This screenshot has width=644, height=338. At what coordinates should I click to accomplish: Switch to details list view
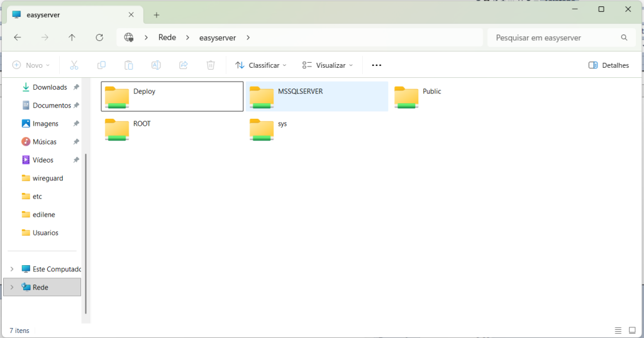(618, 330)
